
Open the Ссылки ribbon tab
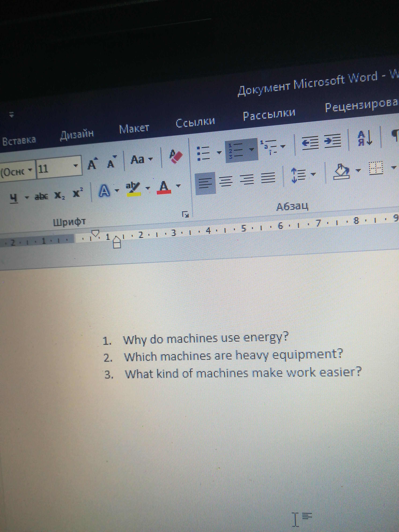click(195, 123)
